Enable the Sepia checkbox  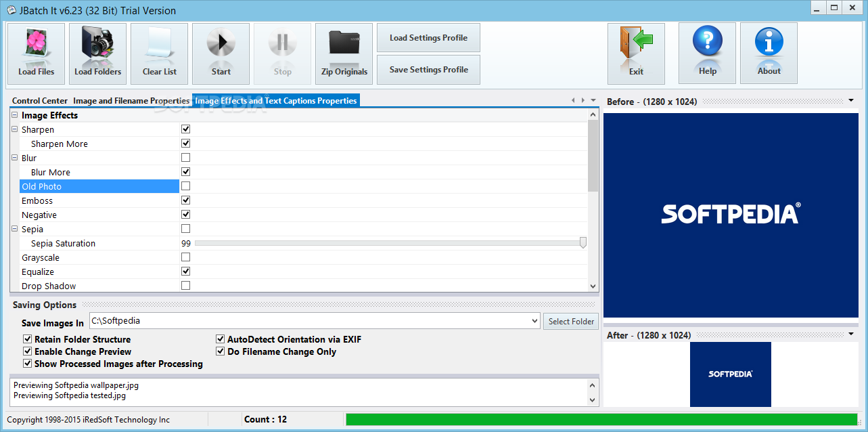click(x=185, y=228)
